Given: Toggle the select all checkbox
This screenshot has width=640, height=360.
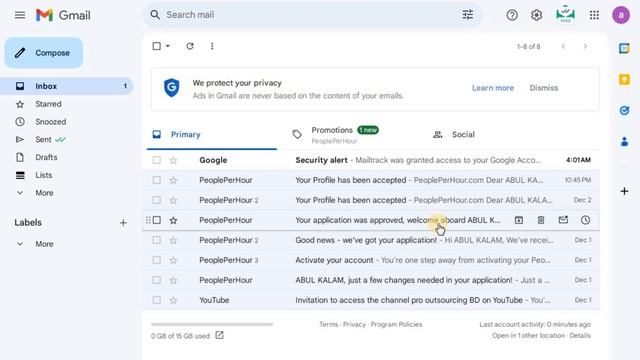Looking at the screenshot, I should click(156, 46).
